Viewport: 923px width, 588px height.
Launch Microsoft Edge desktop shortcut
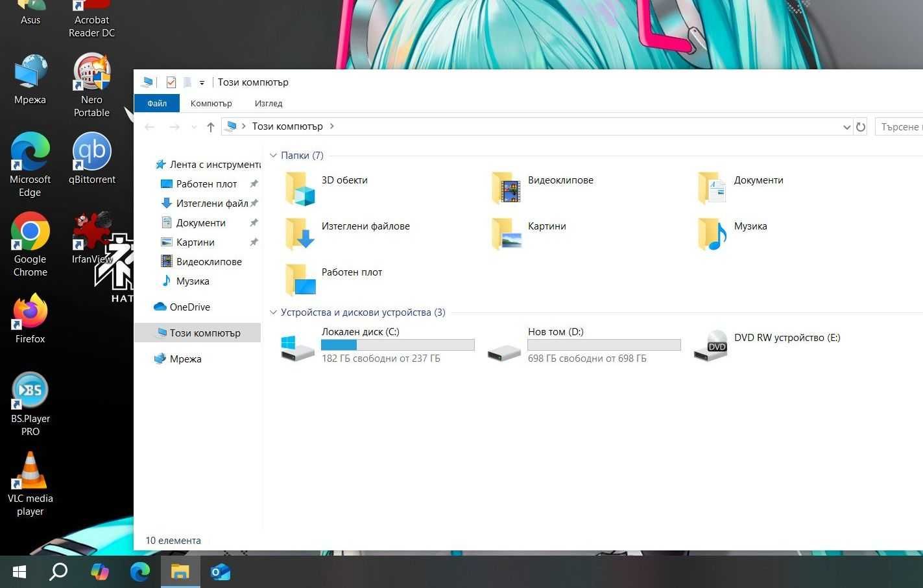coord(30,165)
